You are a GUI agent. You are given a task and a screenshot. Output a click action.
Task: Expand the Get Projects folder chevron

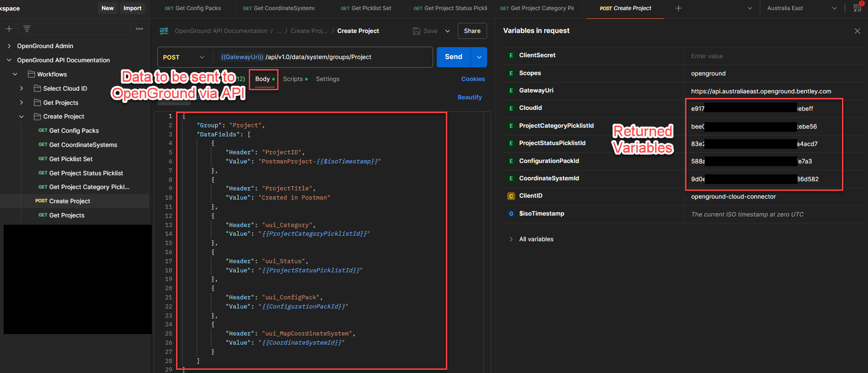(21, 103)
